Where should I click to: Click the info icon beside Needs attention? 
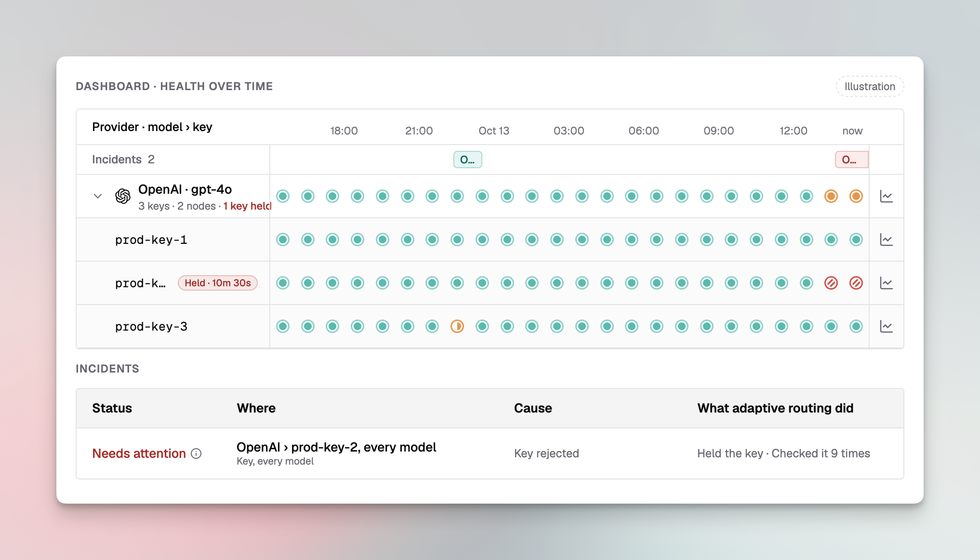tap(196, 453)
